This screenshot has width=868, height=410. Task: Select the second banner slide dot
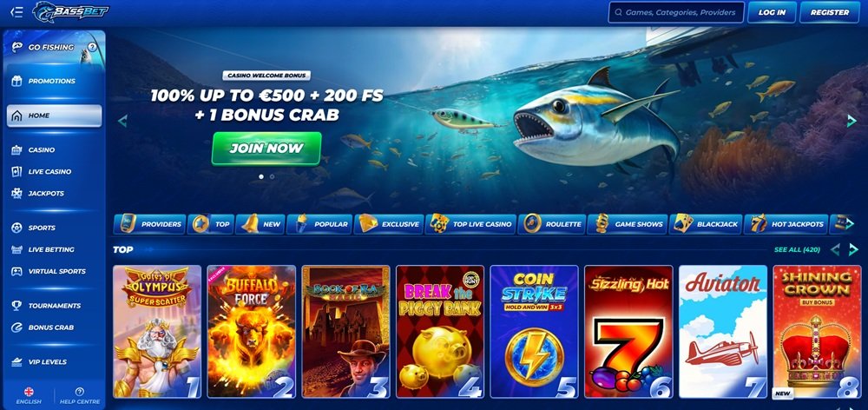272,176
